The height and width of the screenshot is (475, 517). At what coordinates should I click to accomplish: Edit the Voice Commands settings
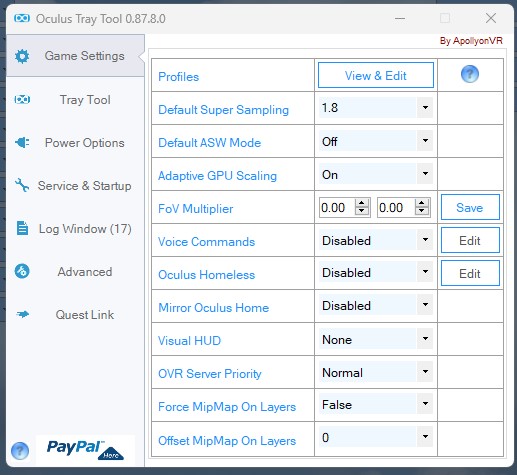470,240
